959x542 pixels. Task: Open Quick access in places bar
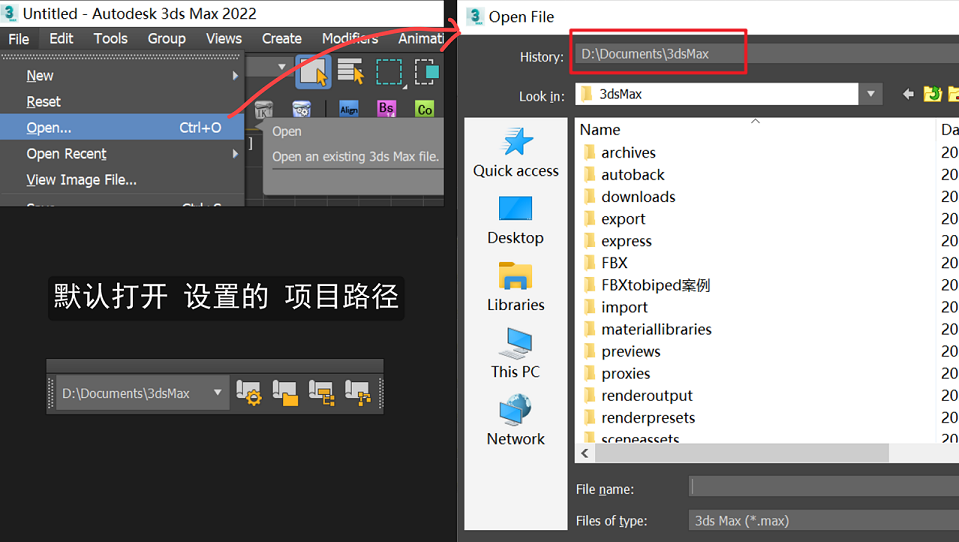516,153
